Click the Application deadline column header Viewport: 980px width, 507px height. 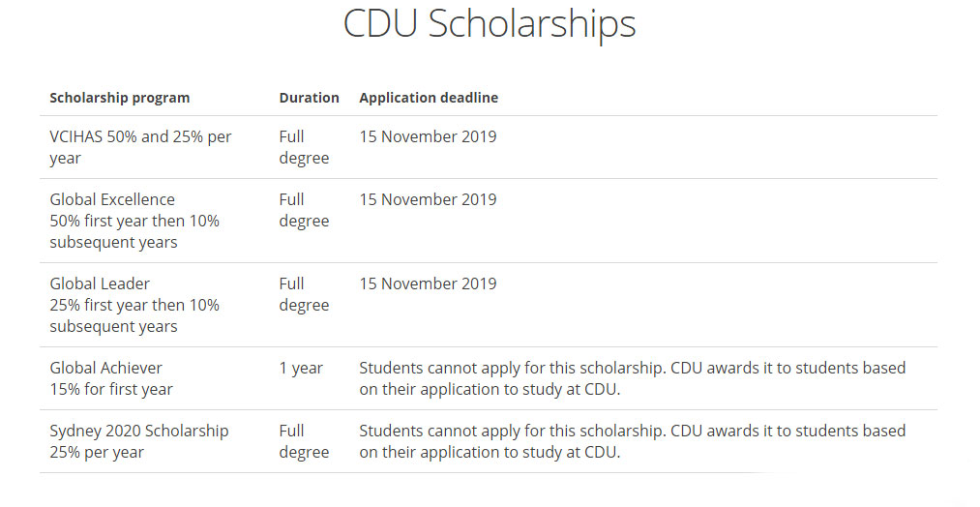point(429,98)
